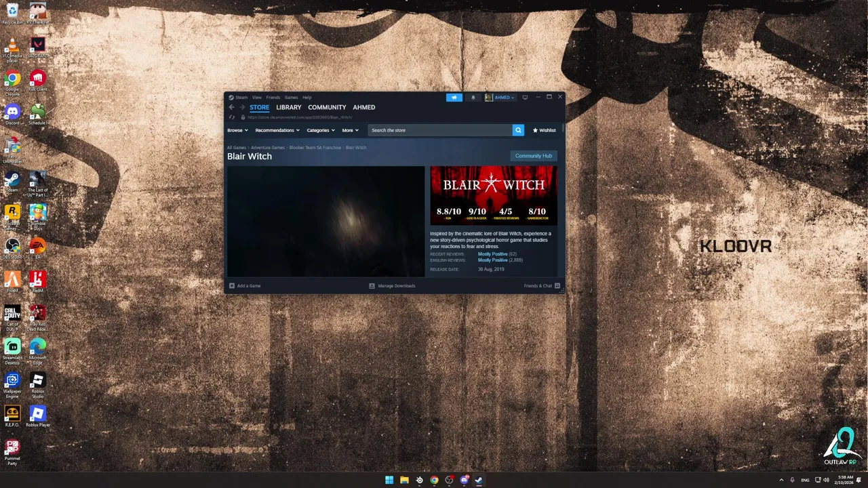Image resolution: width=868 pixels, height=488 pixels.
Task: Open the AHMED profile tab
Action: coord(364,107)
